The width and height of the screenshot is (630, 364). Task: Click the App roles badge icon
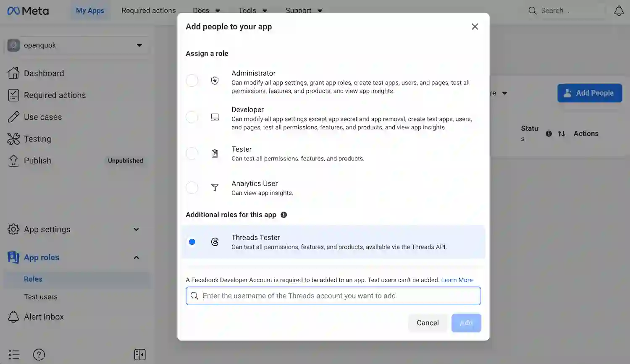[x=13, y=257]
